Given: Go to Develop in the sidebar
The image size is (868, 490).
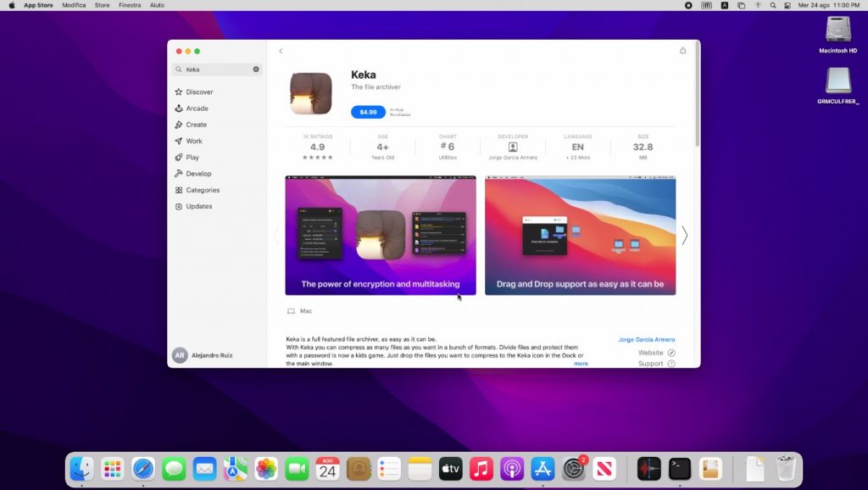Looking at the screenshot, I should coord(198,174).
